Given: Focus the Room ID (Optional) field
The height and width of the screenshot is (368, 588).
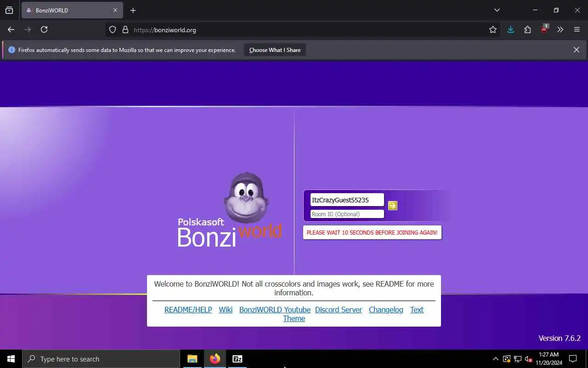Looking at the screenshot, I should [x=347, y=214].
